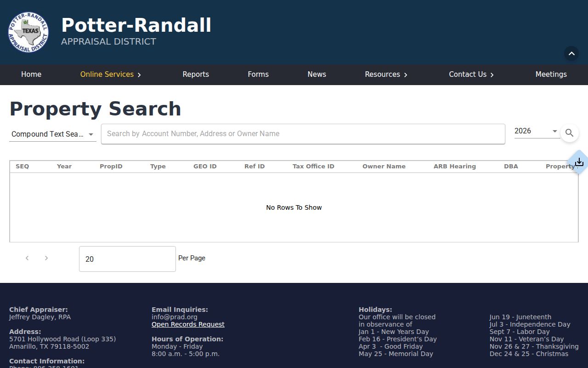Image resolution: width=588 pixels, height=368 pixels.
Task: Click the 'Property Search' heading
Action: coord(96,109)
